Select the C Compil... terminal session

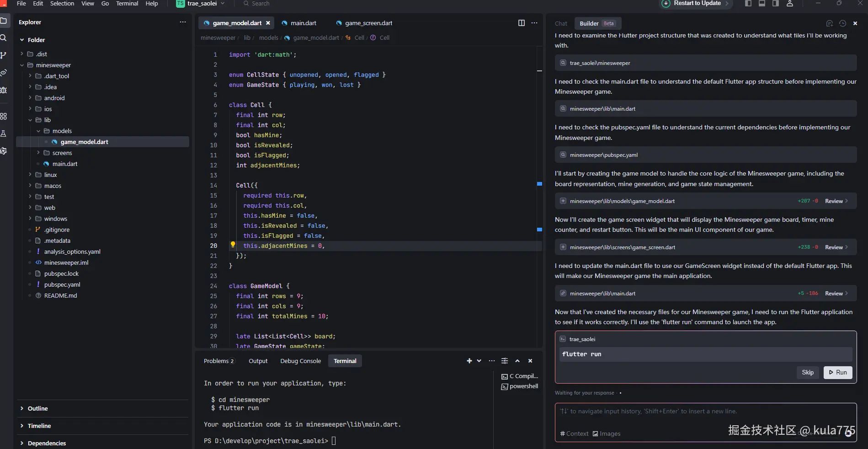coord(520,376)
